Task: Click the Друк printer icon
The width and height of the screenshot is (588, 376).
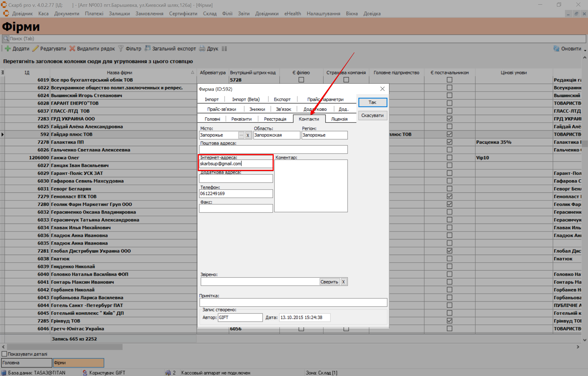Action: [x=202, y=49]
